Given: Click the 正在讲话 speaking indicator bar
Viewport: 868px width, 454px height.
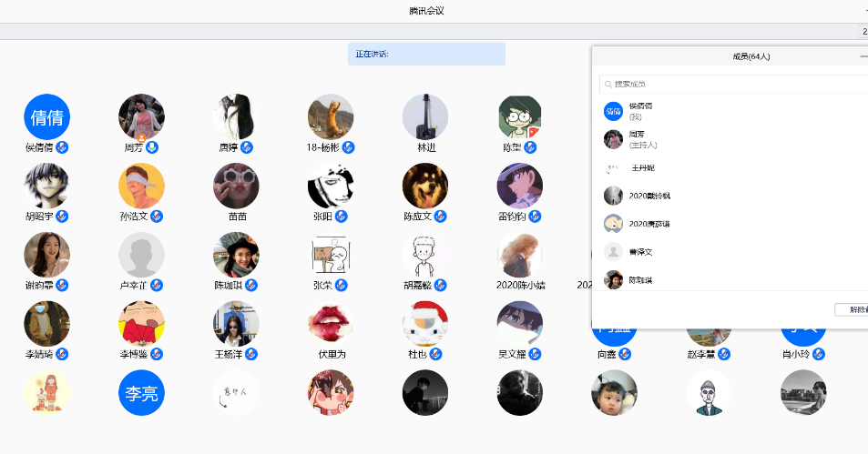Looking at the screenshot, I should click(x=426, y=54).
